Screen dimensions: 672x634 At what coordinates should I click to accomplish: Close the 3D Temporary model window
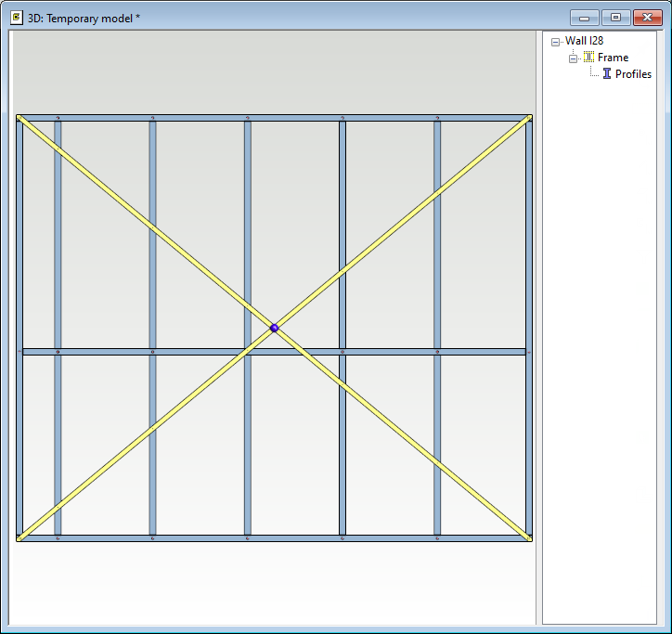pos(644,18)
